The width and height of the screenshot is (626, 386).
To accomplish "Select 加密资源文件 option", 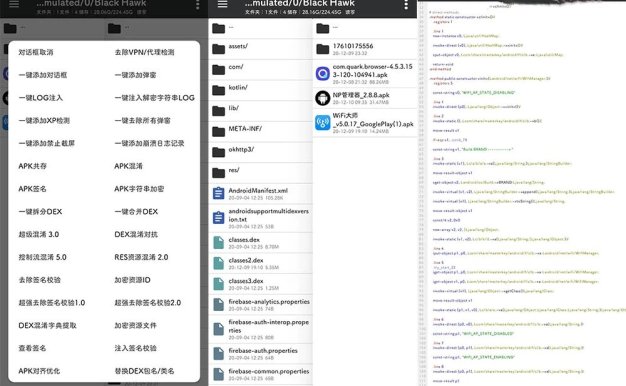I will point(135,325).
